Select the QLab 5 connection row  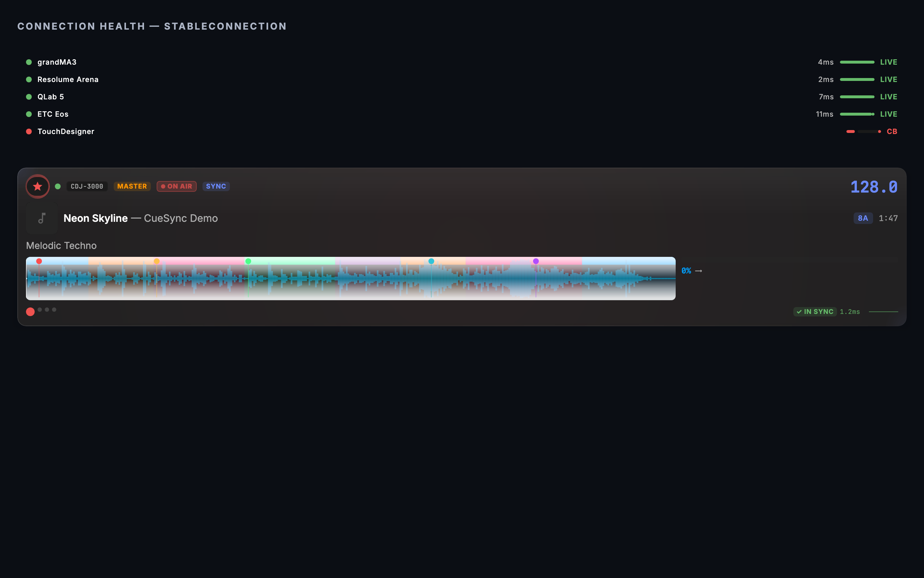(462, 97)
